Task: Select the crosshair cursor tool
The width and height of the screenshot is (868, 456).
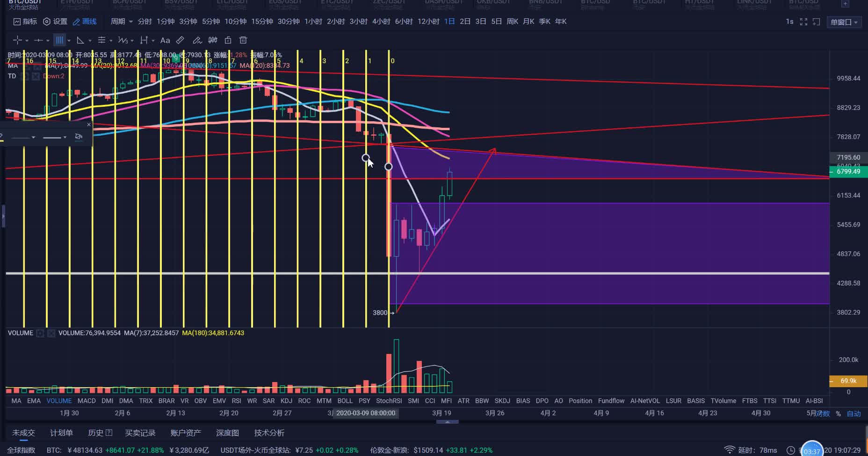Action: coord(17,40)
